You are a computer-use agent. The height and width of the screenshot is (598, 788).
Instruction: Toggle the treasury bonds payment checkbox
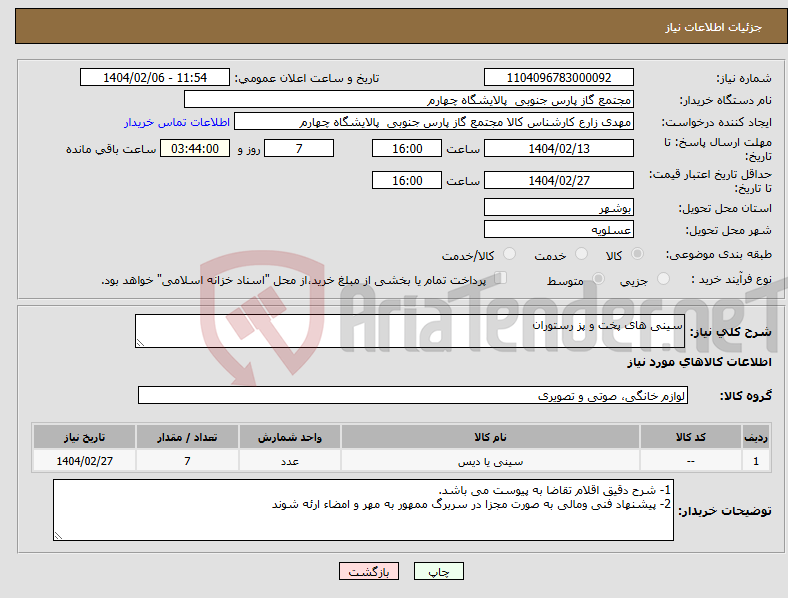(x=501, y=278)
